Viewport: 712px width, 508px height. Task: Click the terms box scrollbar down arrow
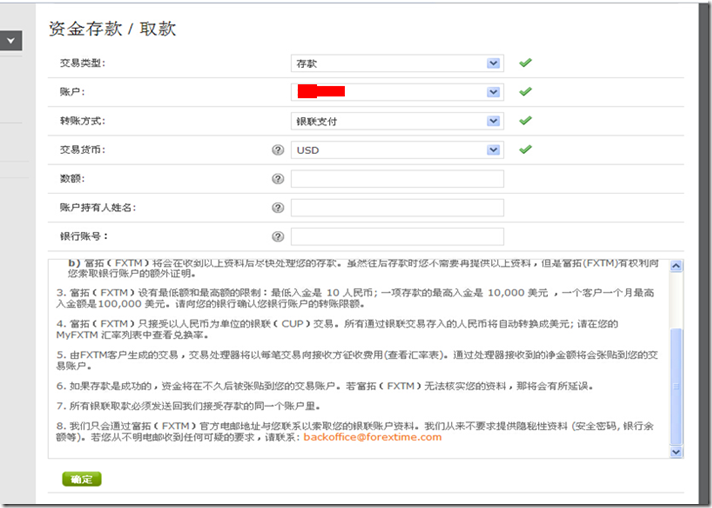pos(677,452)
